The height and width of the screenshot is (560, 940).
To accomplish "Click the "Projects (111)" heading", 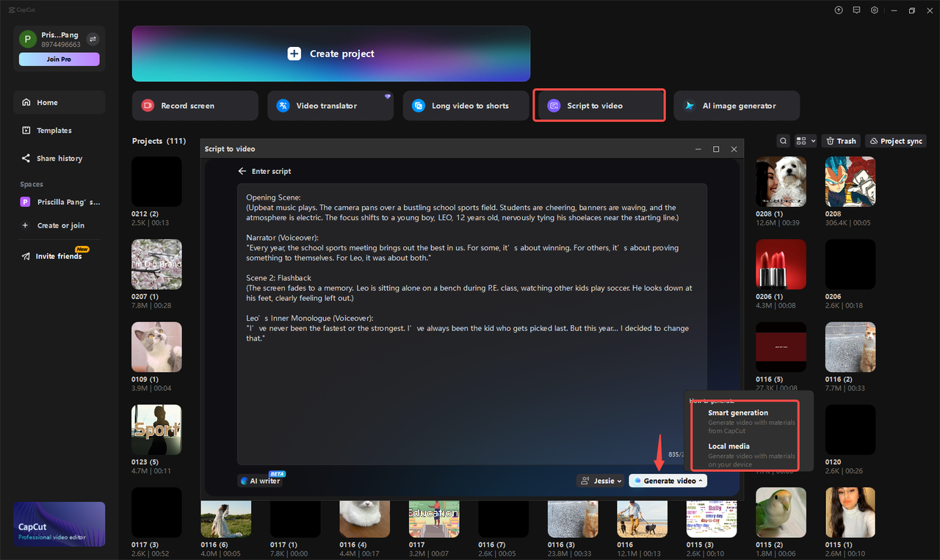I will tap(159, 141).
